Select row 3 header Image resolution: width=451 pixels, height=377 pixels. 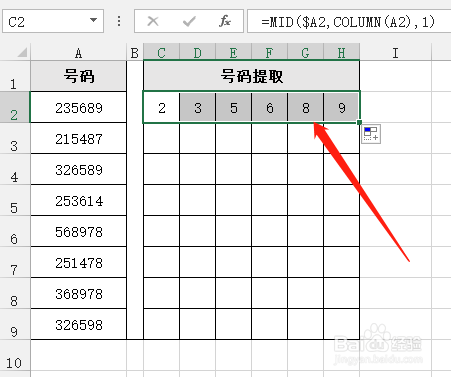pyautogui.click(x=15, y=138)
